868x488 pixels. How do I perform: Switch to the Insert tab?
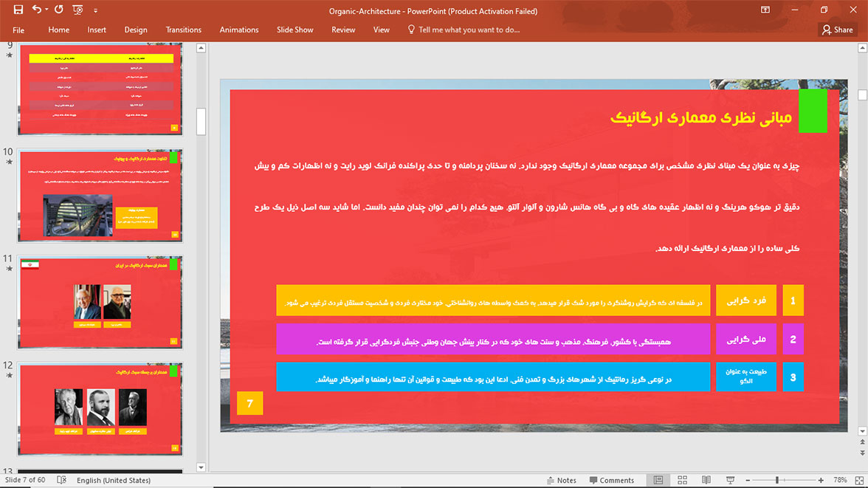point(97,30)
